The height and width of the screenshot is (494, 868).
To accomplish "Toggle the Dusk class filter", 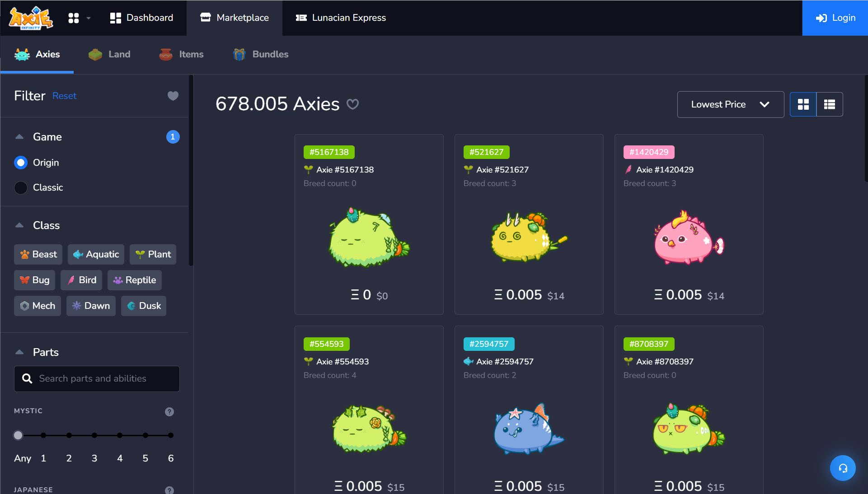I will pyautogui.click(x=144, y=306).
